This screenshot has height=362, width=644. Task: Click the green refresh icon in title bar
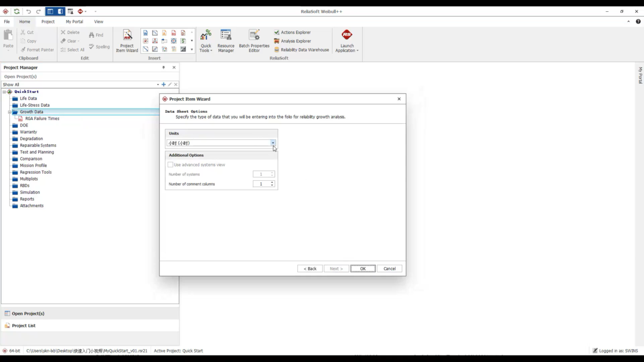click(17, 11)
